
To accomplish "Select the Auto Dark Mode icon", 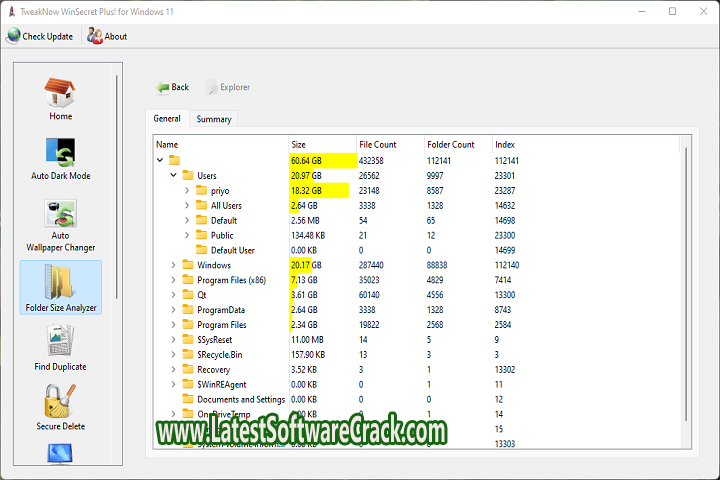I will [x=60, y=152].
